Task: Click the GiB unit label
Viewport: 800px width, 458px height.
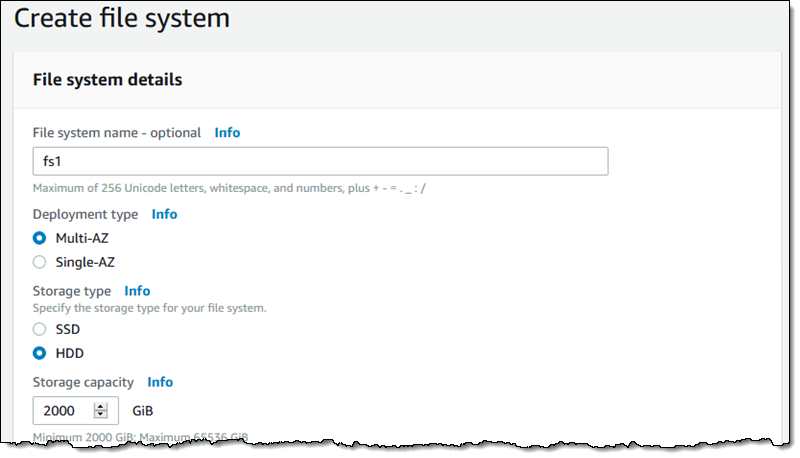Action: pyautogui.click(x=143, y=411)
